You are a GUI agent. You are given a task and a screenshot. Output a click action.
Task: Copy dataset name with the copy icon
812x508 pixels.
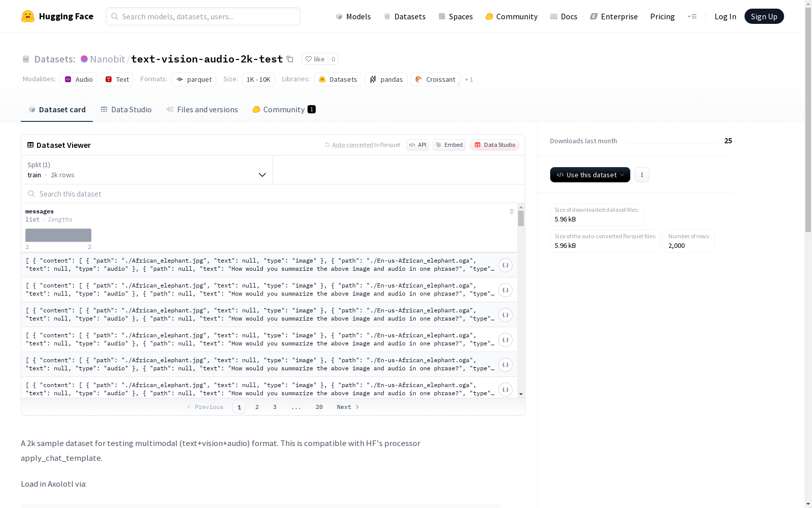(290, 59)
